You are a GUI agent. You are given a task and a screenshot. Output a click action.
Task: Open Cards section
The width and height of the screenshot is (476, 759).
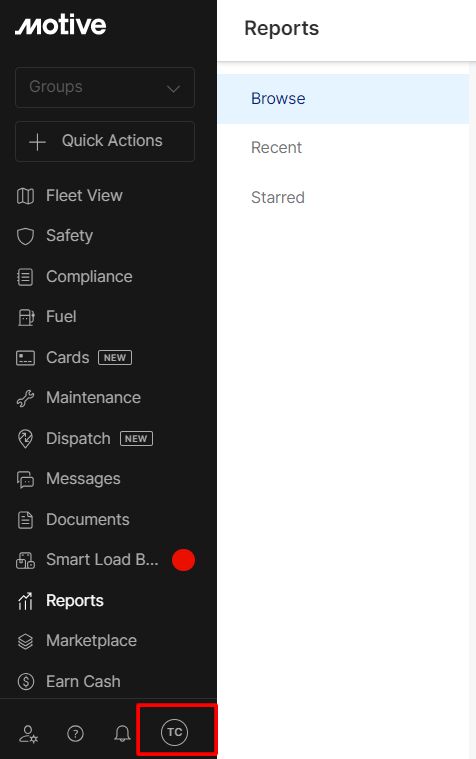click(67, 357)
